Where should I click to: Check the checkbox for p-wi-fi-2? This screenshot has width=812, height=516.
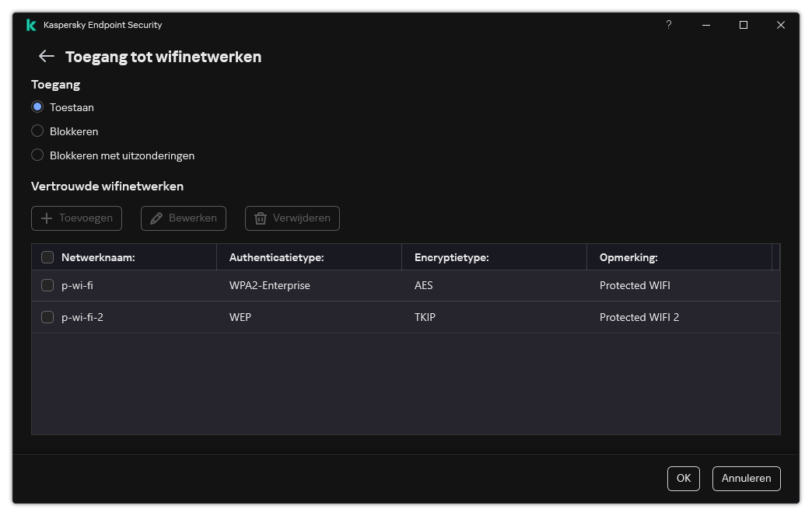[47, 317]
